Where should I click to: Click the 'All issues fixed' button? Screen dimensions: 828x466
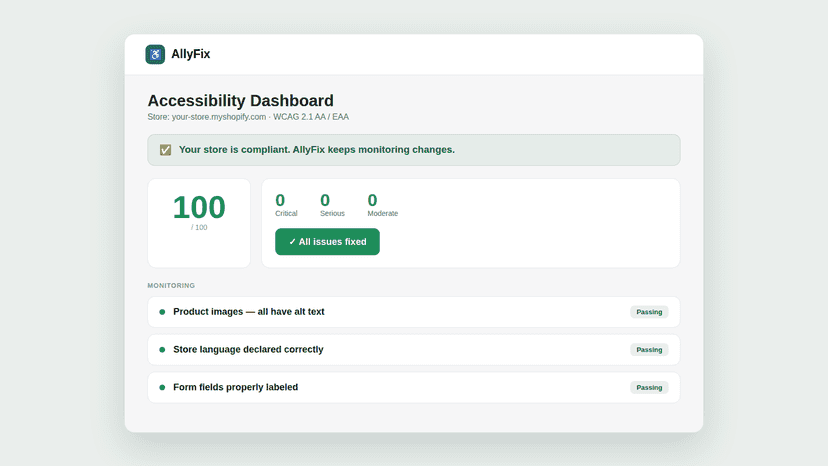[327, 241]
